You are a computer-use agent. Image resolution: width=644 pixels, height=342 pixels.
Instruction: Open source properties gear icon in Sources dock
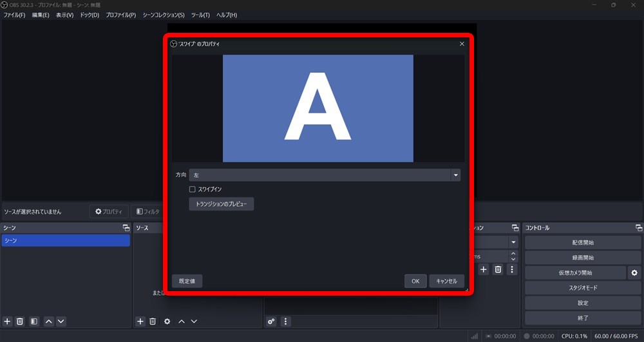point(167,321)
